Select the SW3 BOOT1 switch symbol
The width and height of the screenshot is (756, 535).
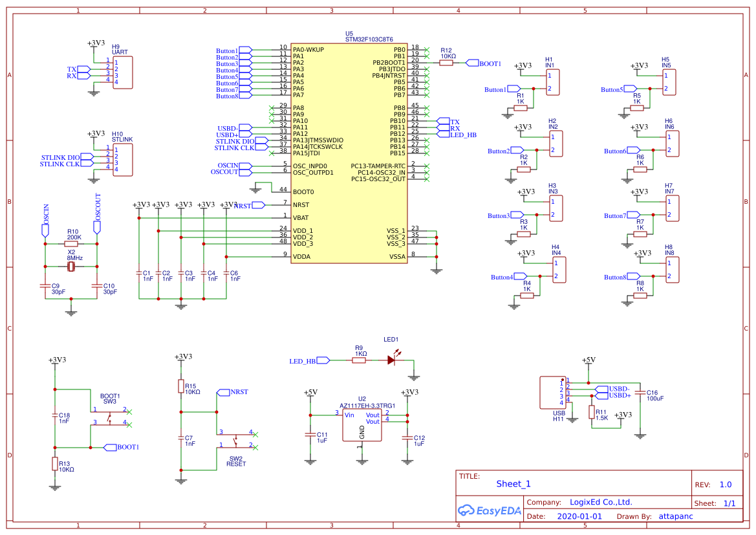click(x=110, y=417)
